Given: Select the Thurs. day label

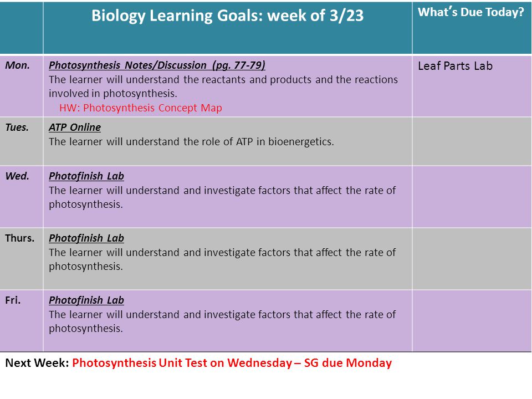Looking at the screenshot, I should click(x=20, y=238).
